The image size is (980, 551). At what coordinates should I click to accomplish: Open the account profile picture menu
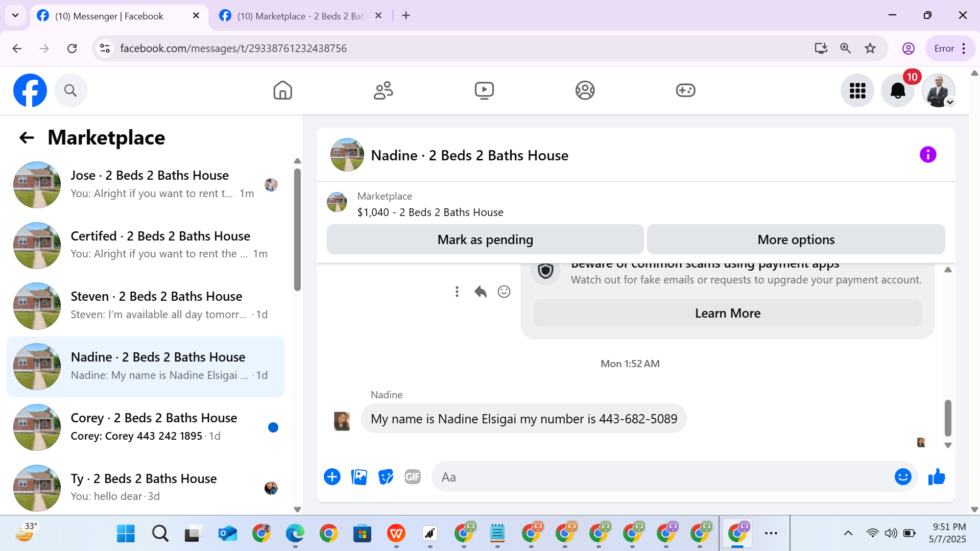tap(938, 90)
